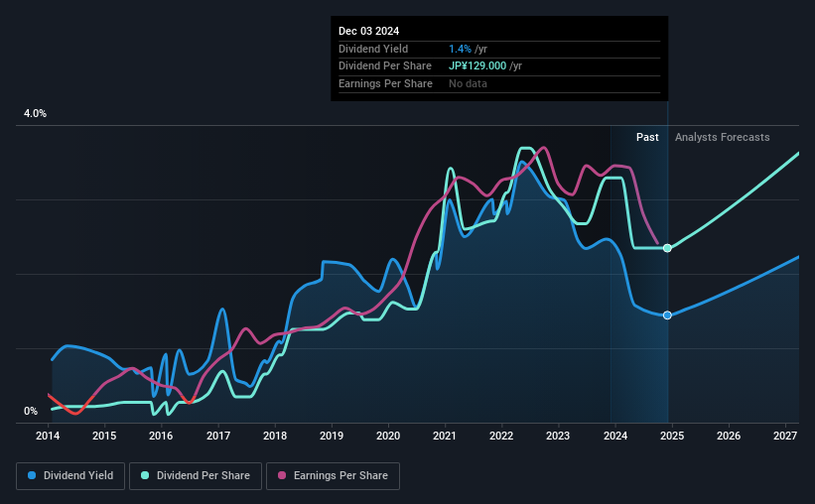Click the 2022 year tick on the axis
This screenshot has width=815, height=504.
(x=501, y=436)
